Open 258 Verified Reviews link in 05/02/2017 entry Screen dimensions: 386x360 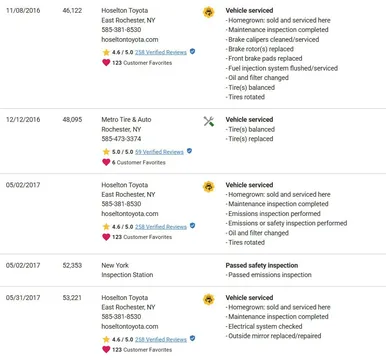pos(161,227)
